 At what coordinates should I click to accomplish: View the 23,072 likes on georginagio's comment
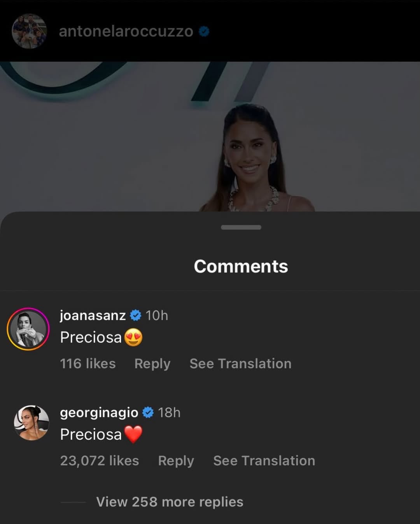(100, 461)
